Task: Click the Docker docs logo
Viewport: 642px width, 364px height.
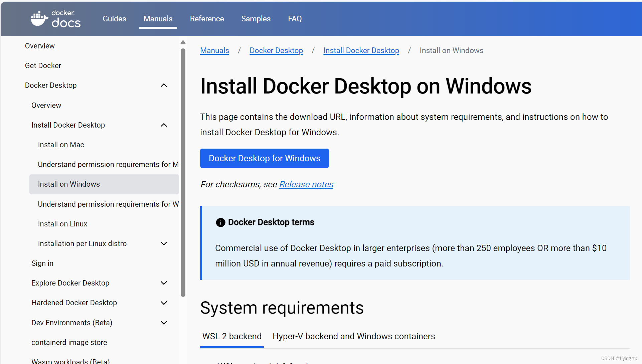Action: pos(55,19)
